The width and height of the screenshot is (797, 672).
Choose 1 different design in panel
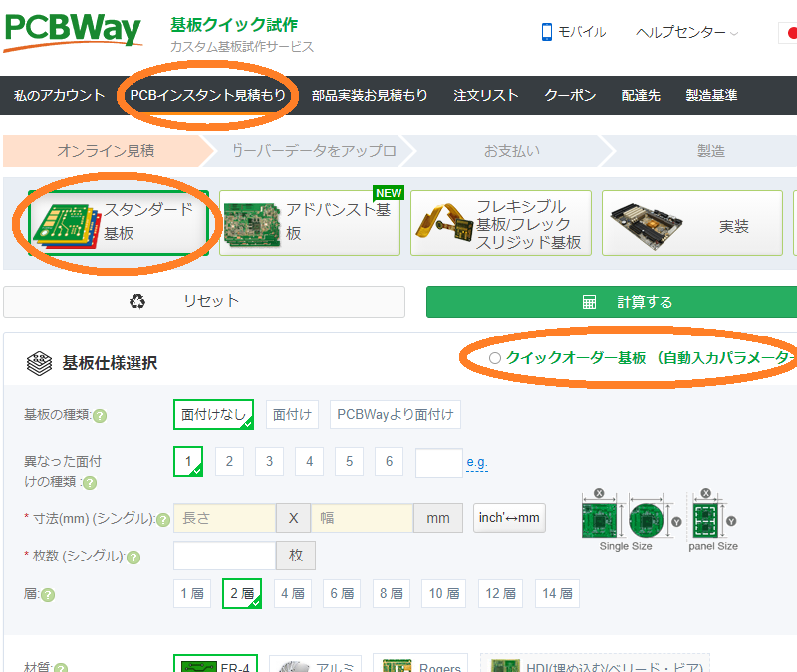[188, 461]
